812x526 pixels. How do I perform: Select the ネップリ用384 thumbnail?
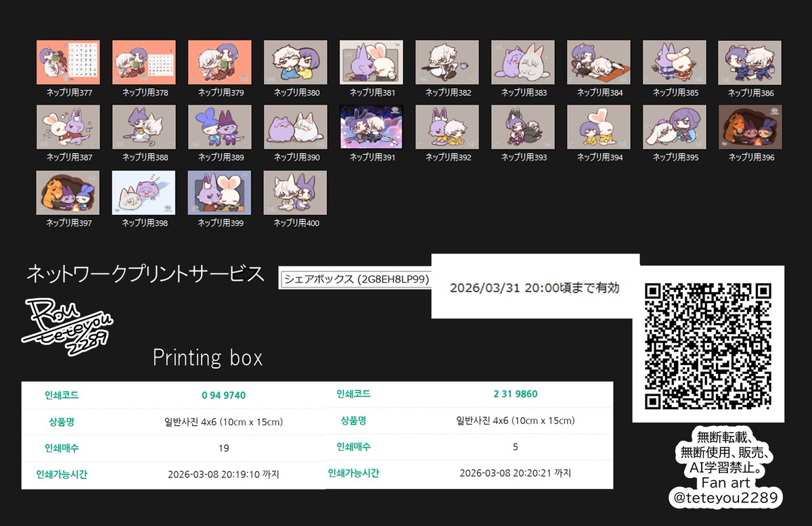pyautogui.click(x=599, y=62)
